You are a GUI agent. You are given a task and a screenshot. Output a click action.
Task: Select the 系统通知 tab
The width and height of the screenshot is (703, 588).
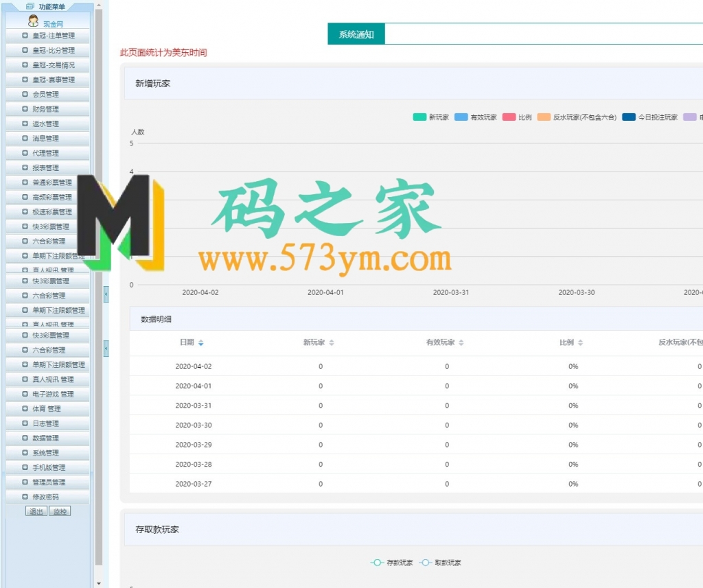[x=356, y=34]
